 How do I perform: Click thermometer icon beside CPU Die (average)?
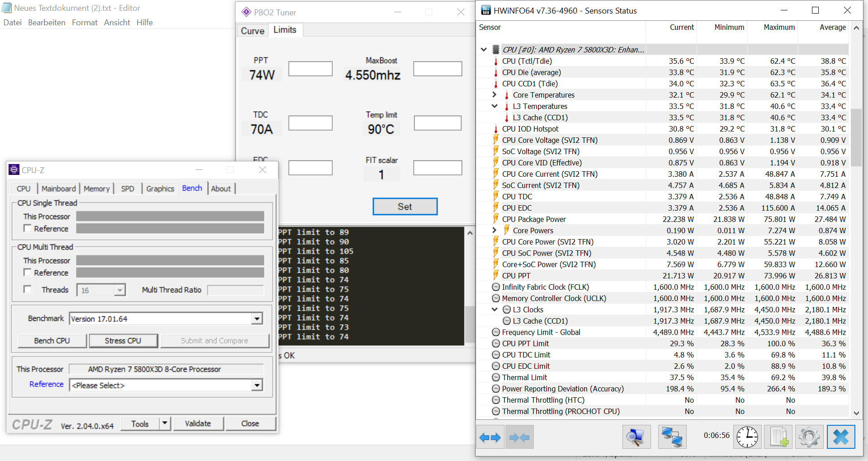[x=496, y=72]
